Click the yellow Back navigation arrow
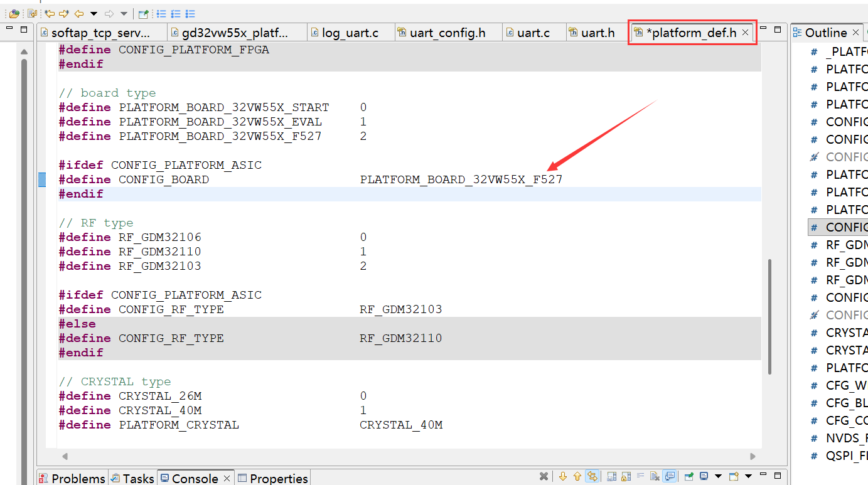 coord(79,13)
